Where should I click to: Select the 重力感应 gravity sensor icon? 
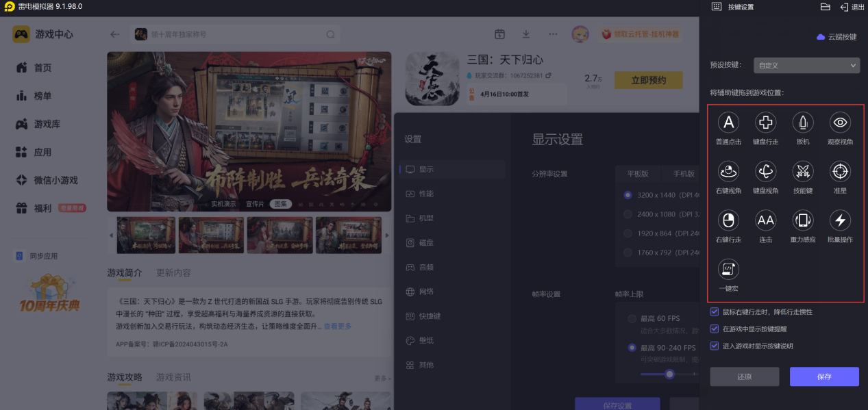(x=803, y=220)
